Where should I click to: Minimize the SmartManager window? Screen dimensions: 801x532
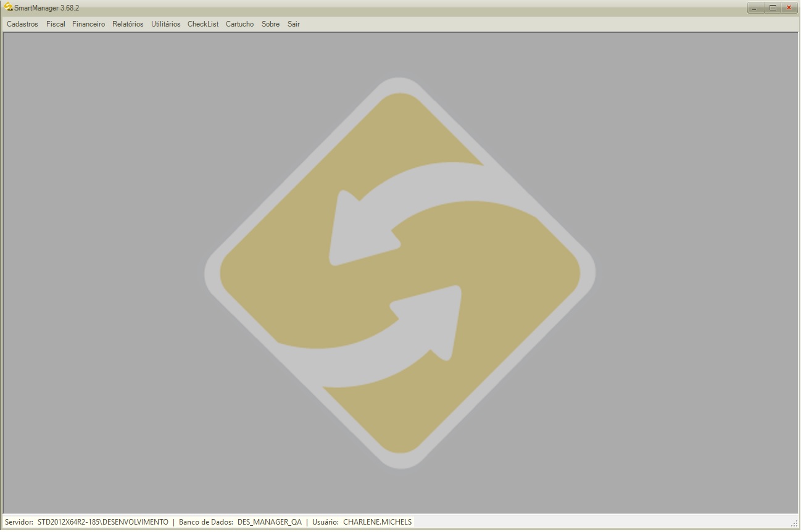click(756, 7)
